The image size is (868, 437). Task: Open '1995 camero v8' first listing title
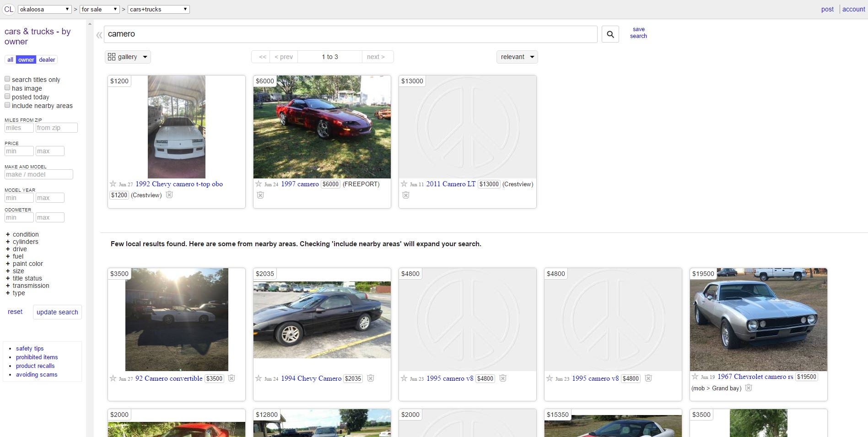[x=450, y=378]
